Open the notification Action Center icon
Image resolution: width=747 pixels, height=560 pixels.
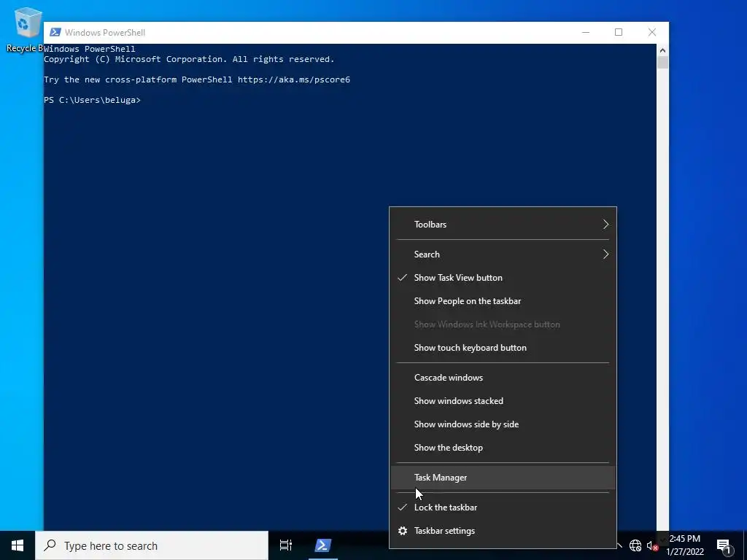tap(724, 545)
